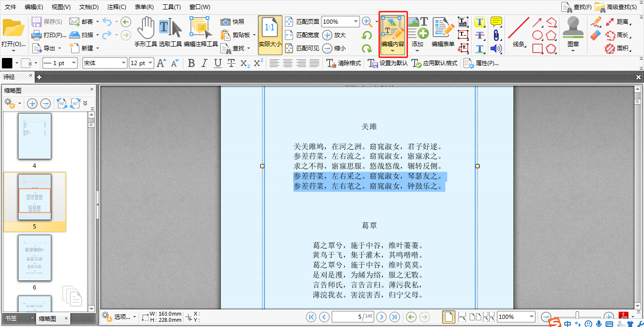Choose the File Attachment paperclip tool

[x=496, y=35]
